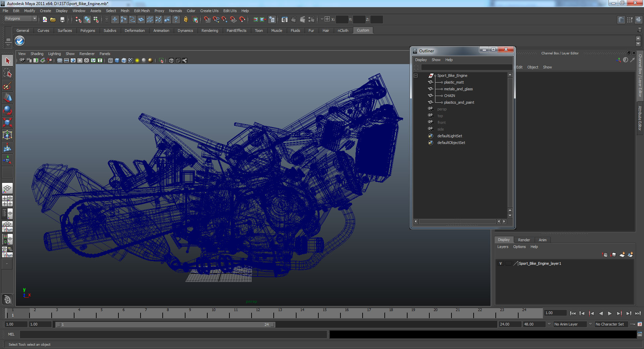Activate the Lasso selection tool
Viewport: 644px width, 349px height.
tap(7, 73)
